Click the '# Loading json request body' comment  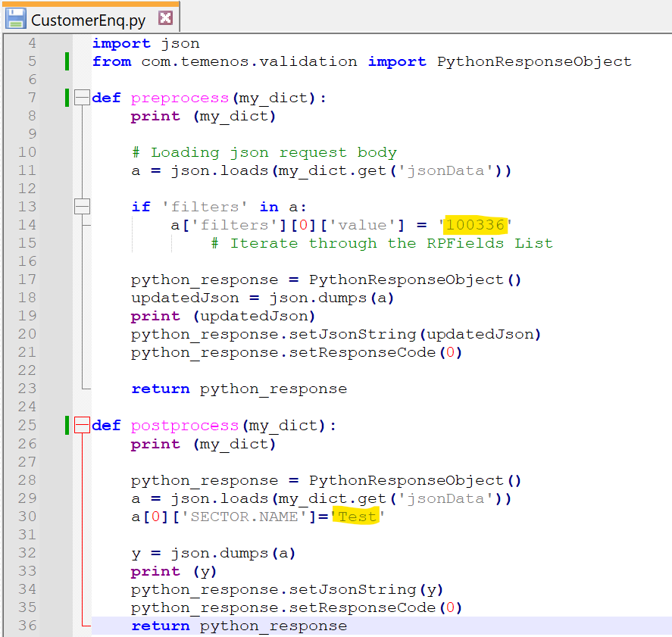tap(273, 152)
